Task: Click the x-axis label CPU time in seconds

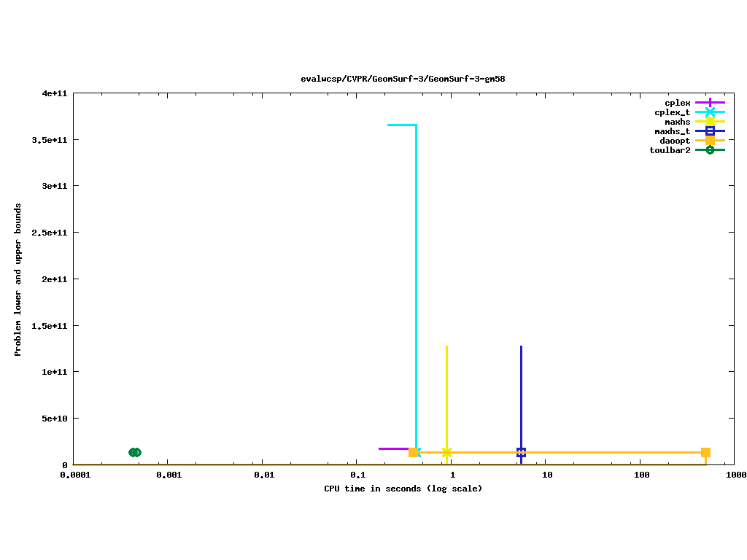Action: (403, 489)
